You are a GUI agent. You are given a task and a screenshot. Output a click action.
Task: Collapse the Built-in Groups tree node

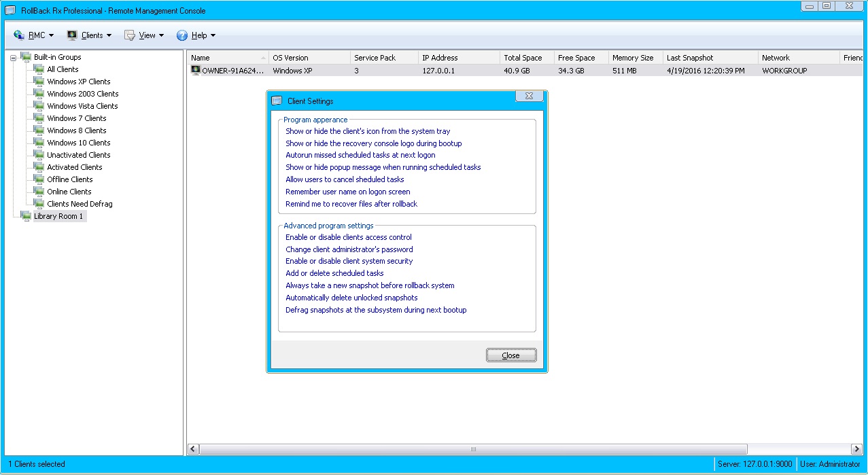(13, 58)
